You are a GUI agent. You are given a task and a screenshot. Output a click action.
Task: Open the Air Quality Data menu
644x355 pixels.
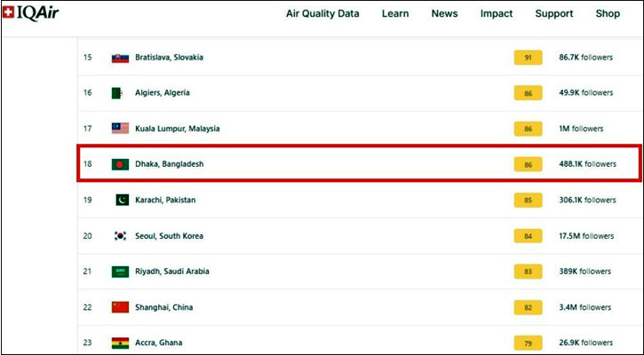(322, 13)
